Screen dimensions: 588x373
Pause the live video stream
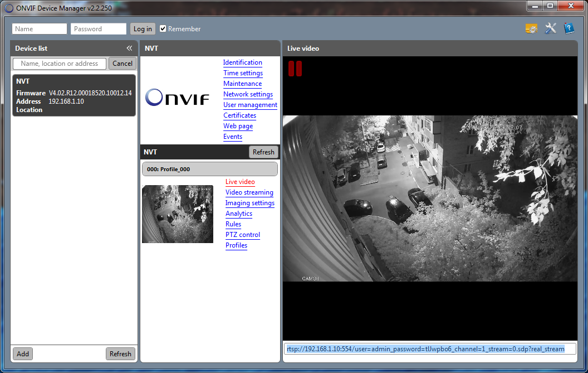point(295,69)
